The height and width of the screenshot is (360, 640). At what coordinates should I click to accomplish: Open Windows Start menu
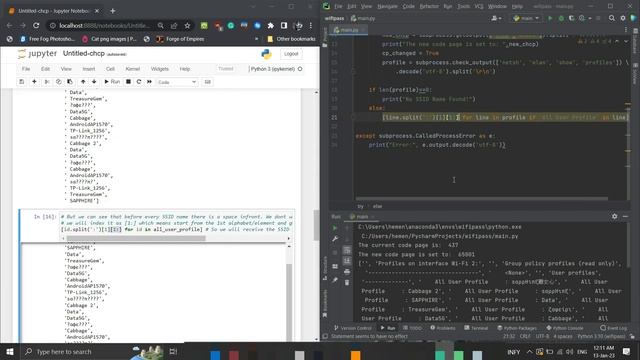[10, 351]
